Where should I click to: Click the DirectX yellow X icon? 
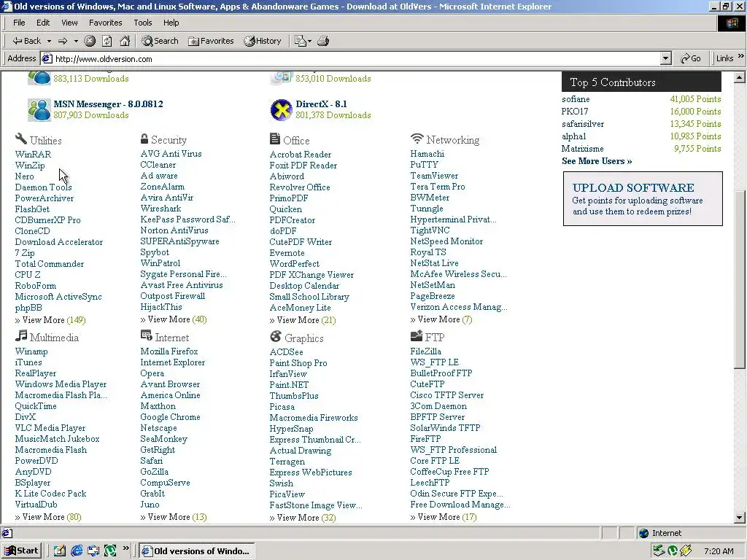pos(281,110)
